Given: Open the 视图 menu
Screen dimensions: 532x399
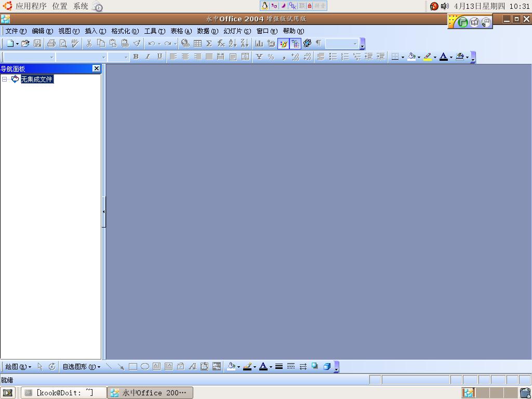Looking at the screenshot, I should tap(69, 31).
